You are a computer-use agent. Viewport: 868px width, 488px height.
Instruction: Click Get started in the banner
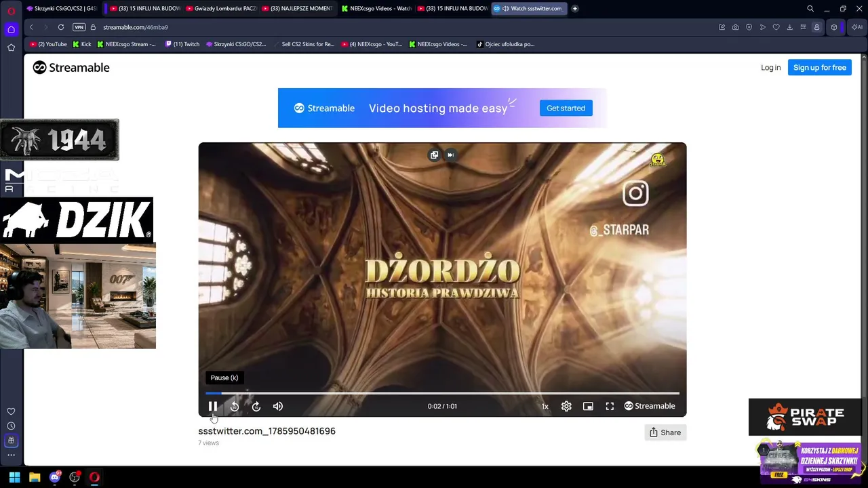pyautogui.click(x=566, y=108)
